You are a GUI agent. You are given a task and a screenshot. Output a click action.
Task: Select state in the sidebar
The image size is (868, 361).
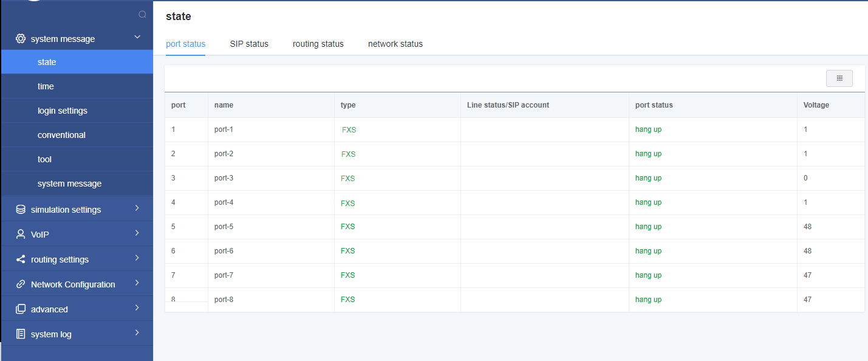[x=77, y=62]
